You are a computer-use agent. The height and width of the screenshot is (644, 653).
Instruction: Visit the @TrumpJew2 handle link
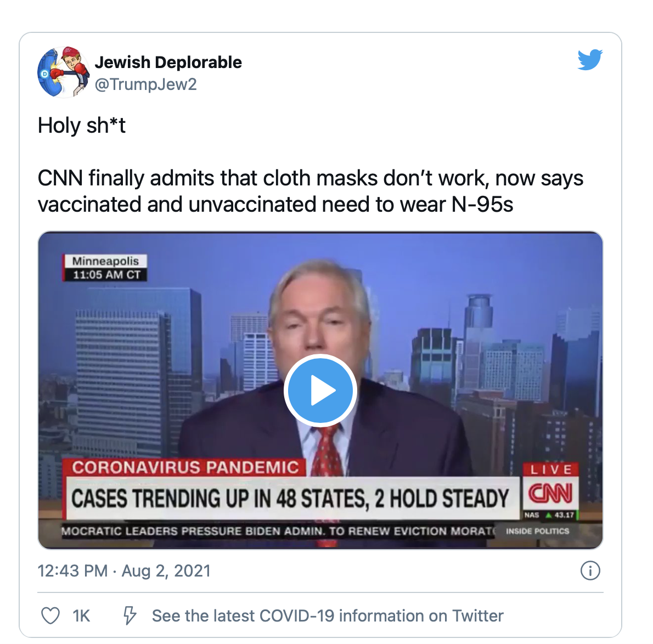click(x=146, y=84)
